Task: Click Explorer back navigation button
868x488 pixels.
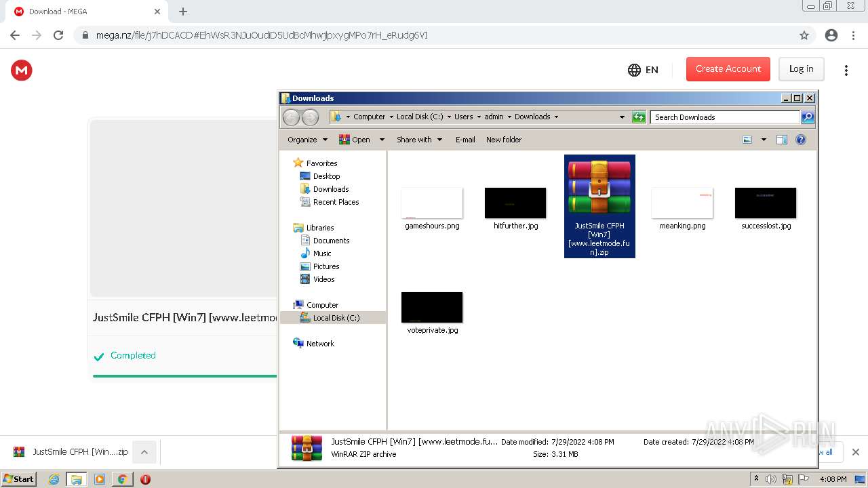Action: (291, 117)
